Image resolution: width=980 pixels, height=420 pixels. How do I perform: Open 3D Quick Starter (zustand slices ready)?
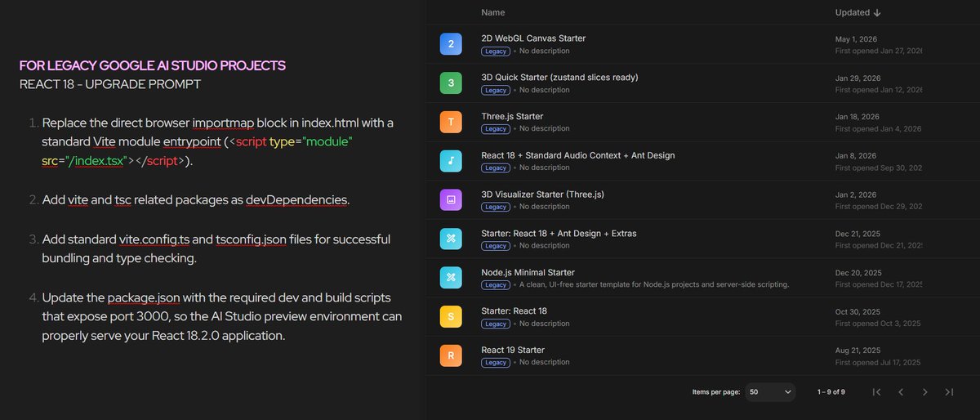point(559,78)
